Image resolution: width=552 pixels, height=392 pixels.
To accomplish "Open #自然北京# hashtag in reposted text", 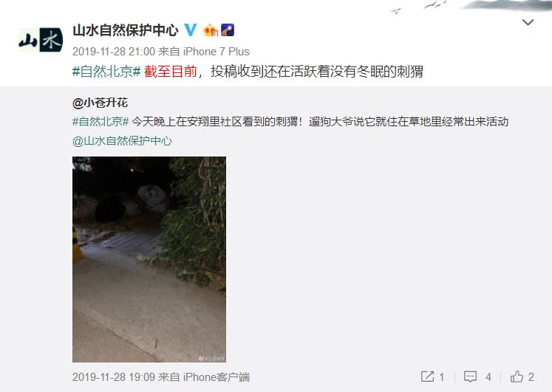I will pos(100,122).
